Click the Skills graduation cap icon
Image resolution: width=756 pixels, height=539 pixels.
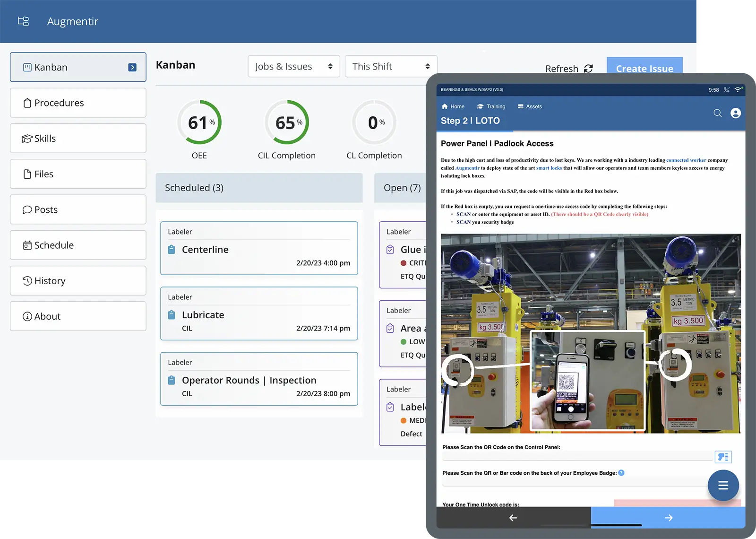coord(27,139)
